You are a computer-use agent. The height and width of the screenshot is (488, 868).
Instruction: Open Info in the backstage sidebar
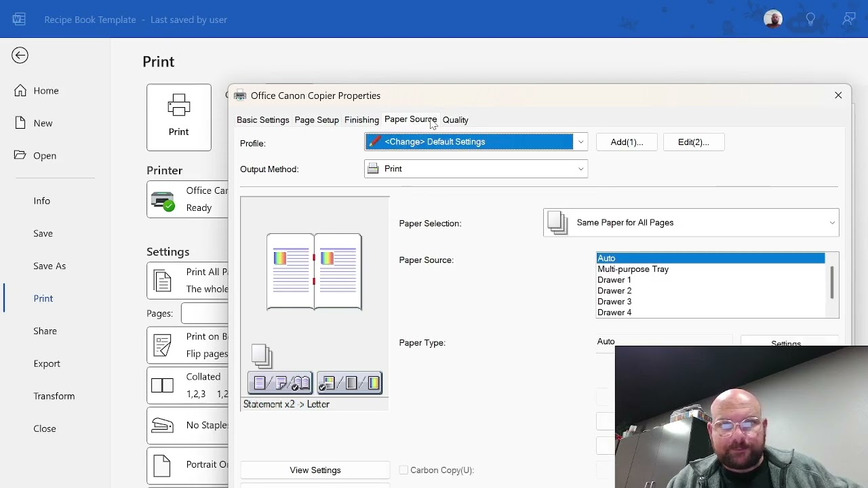point(42,201)
